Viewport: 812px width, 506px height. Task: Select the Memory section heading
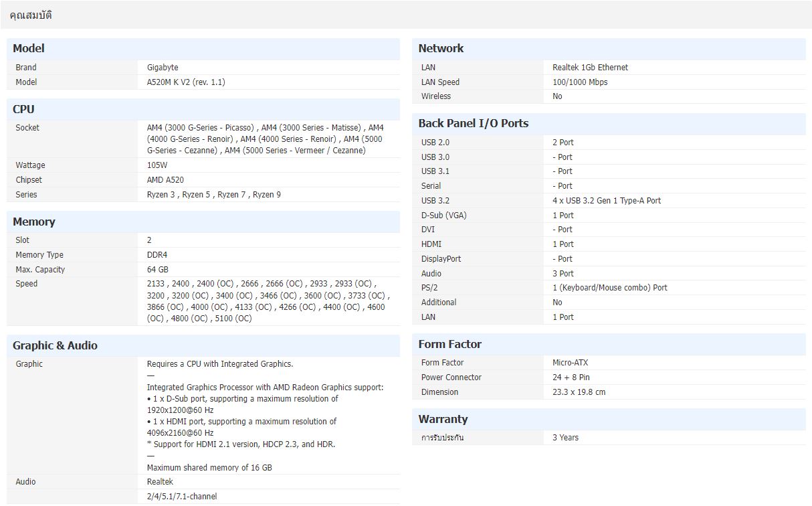coord(34,222)
